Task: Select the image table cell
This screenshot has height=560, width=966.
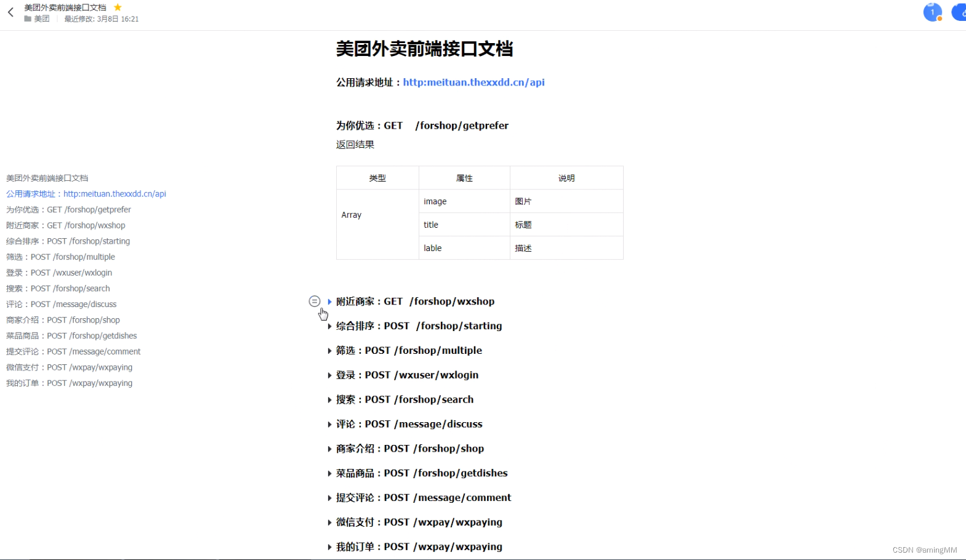Action: (x=464, y=201)
